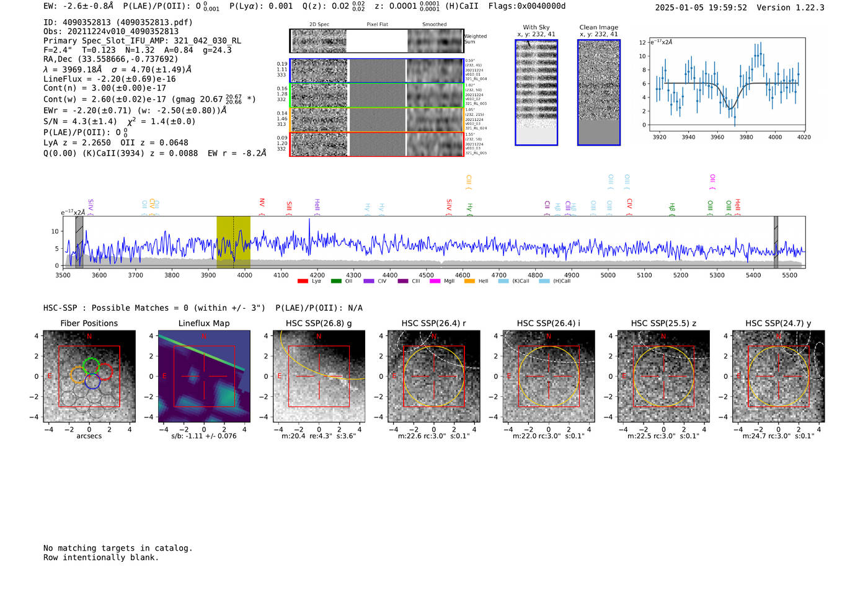Click the orange CIII line marker
The width and height of the screenshot is (868, 591).
coord(469,182)
